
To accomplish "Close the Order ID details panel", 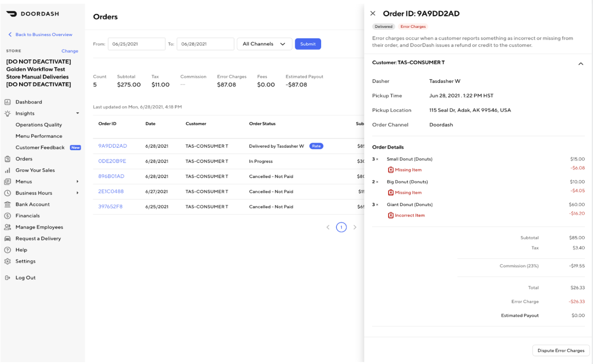I will coord(373,14).
